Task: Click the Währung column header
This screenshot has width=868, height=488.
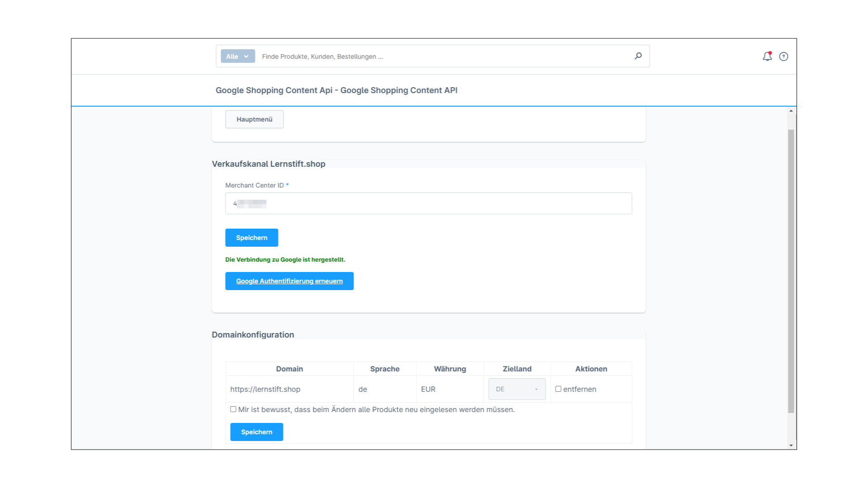Action: coord(450,369)
